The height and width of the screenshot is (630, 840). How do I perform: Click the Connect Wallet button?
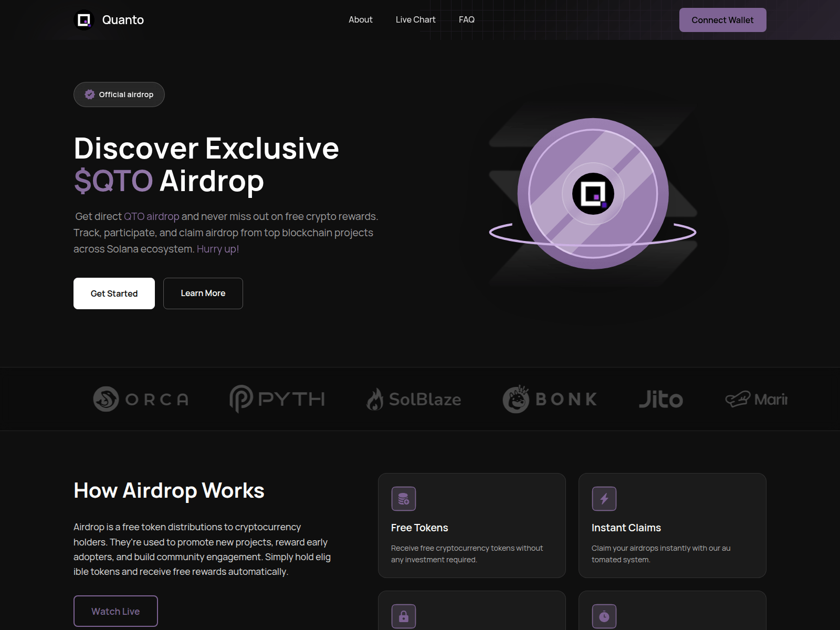click(722, 19)
